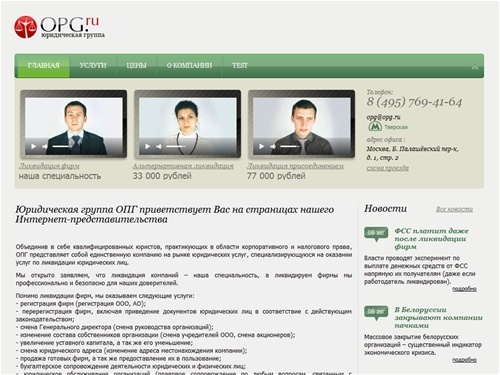Open the О КОМПАНИИ menu tab

pyautogui.click(x=189, y=66)
